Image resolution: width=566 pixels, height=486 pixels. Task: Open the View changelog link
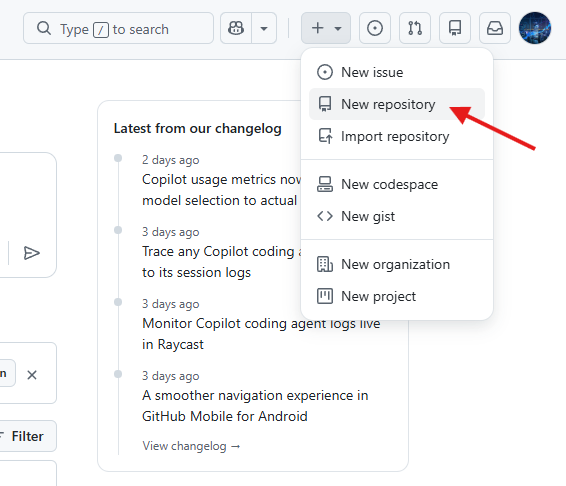pyautogui.click(x=191, y=446)
